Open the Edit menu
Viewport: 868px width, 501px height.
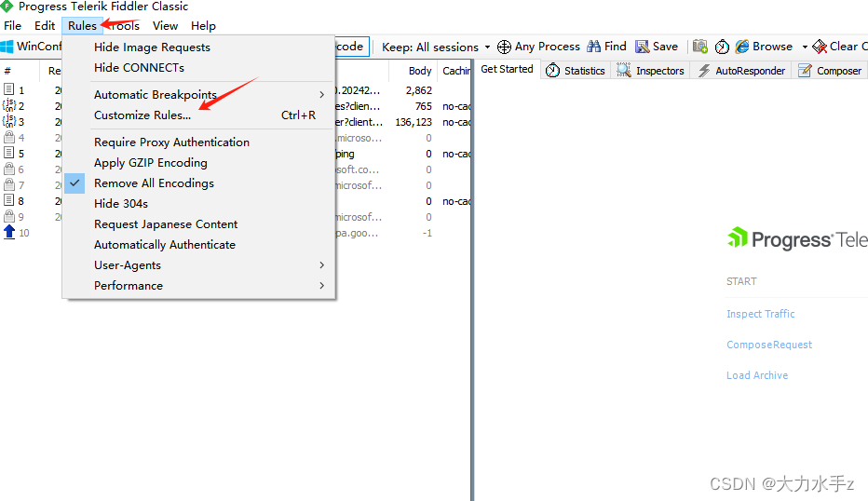tap(45, 26)
